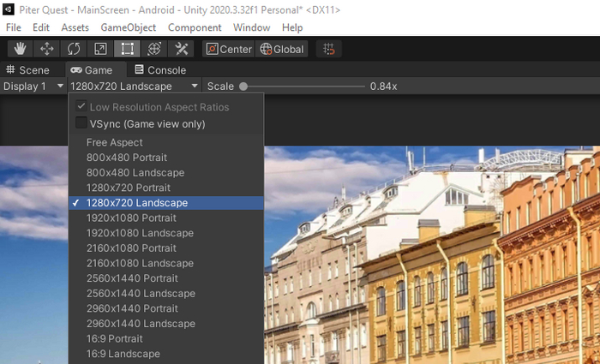Enable VSync (Game view only) checkbox
The height and width of the screenshot is (364, 600).
pyautogui.click(x=81, y=123)
